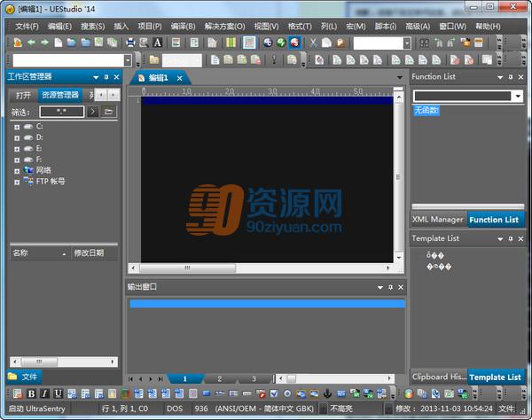Click the Bold 'B' icon in bottom toolbar
Viewport: 532px width, 420px height.
tap(32, 393)
